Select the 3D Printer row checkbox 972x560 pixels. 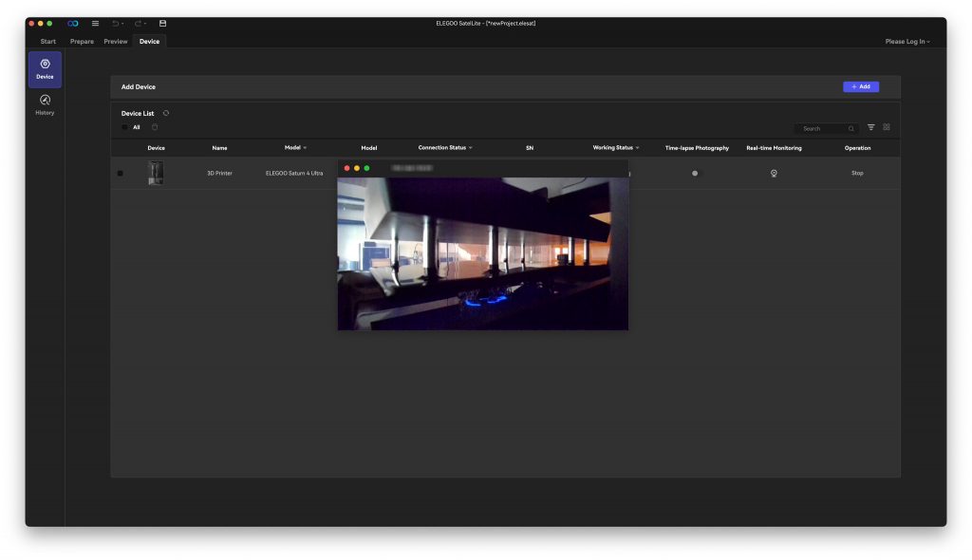[x=120, y=173]
